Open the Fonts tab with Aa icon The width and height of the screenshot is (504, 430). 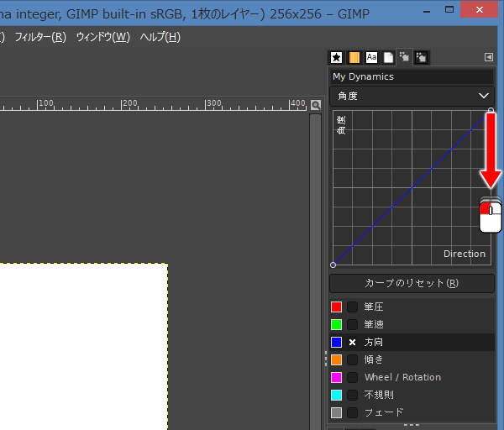[x=371, y=57]
